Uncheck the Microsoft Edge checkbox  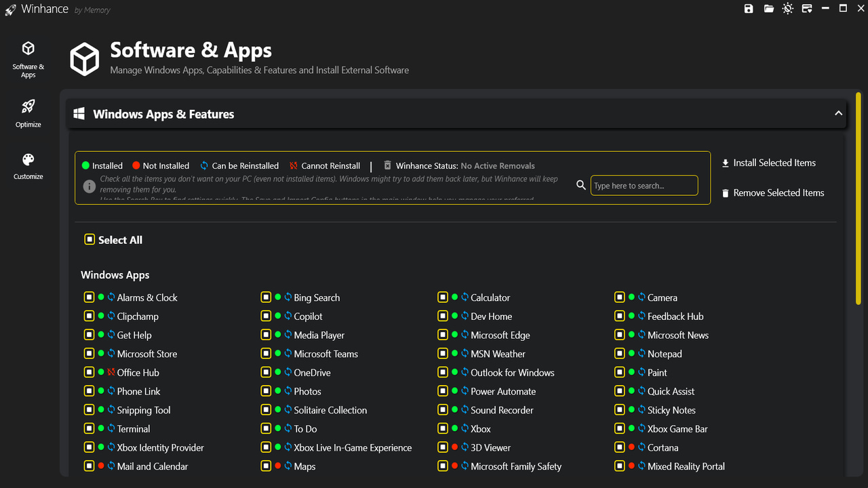(x=442, y=335)
